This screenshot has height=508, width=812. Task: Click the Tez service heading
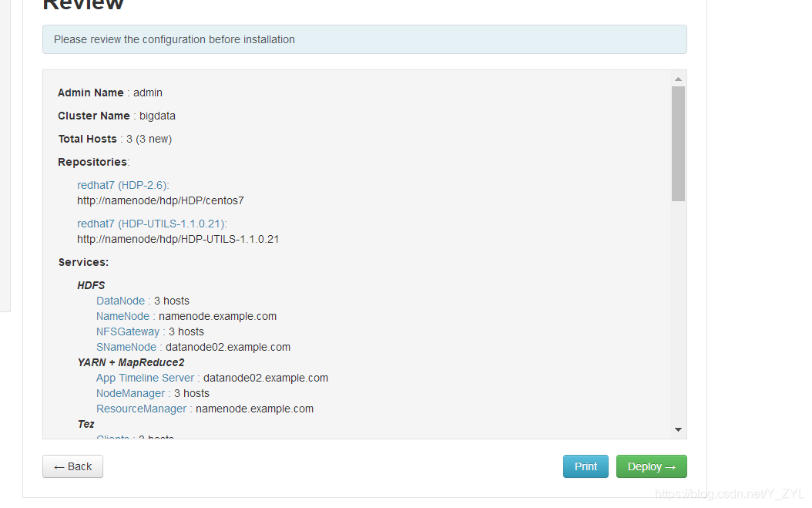tap(86, 425)
